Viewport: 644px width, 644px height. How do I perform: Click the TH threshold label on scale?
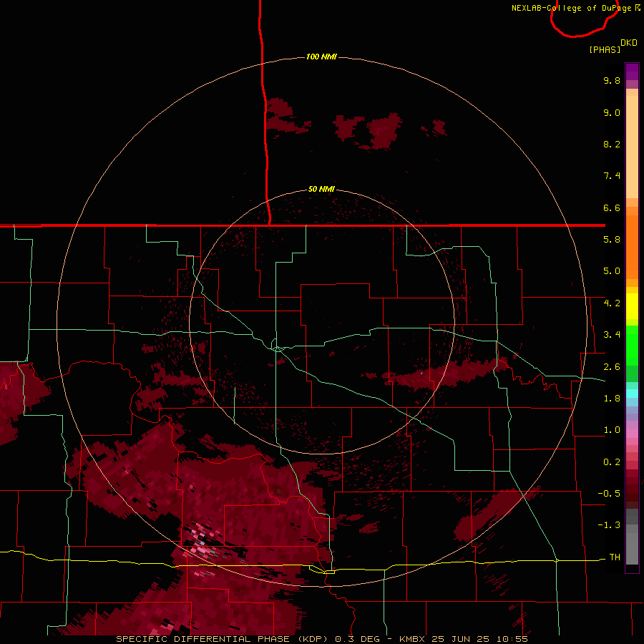pos(615,557)
